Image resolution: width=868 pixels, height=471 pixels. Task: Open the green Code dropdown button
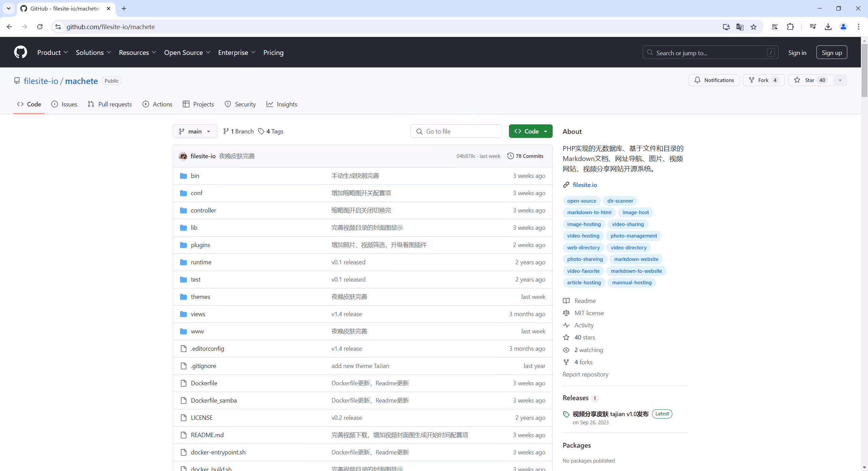click(531, 131)
